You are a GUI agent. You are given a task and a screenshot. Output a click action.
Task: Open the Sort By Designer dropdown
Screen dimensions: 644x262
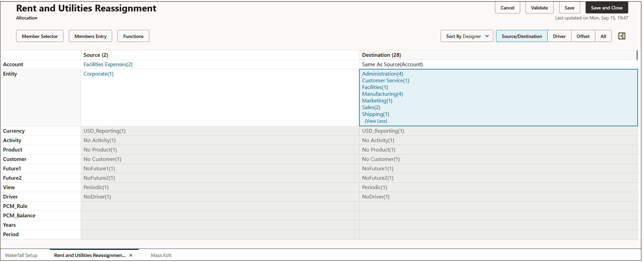467,36
